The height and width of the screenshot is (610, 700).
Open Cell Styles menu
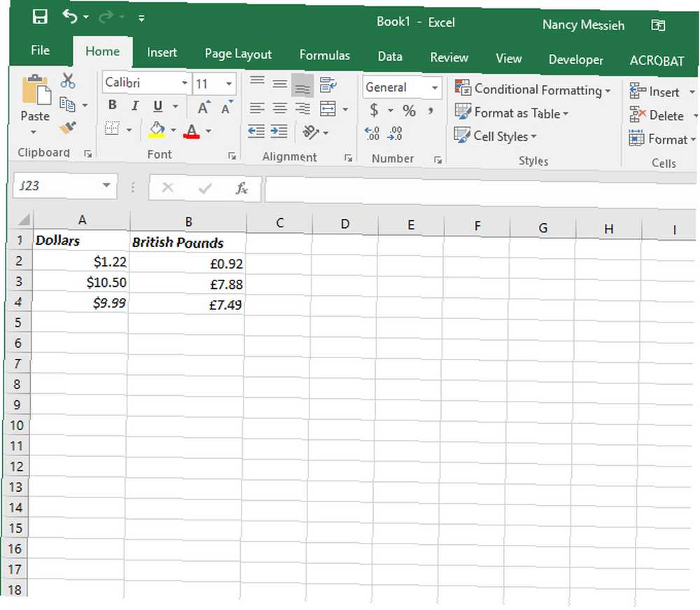pyautogui.click(x=496, y=135)
